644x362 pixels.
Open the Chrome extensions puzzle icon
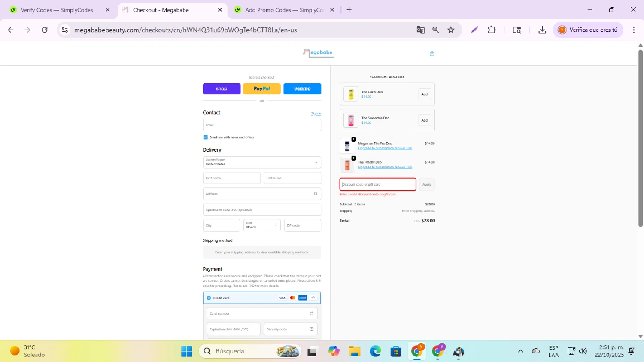[492, 30]
